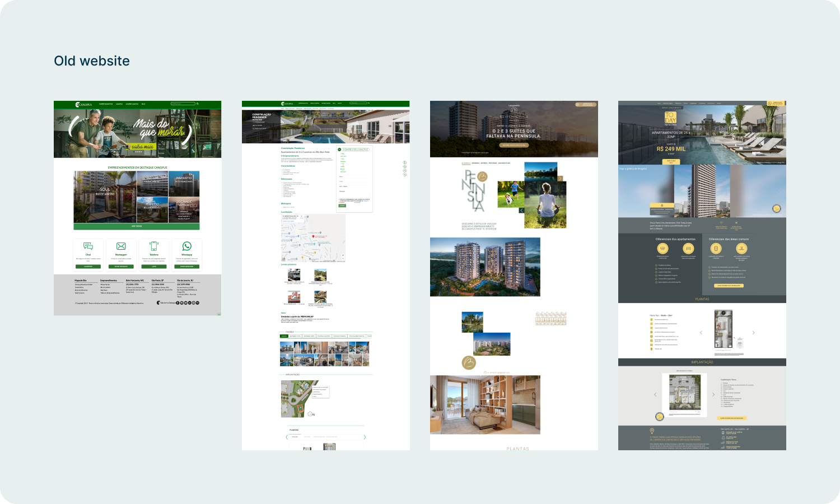
Task: Click the Mensagem envelope icon
Action: click(x=121, y=246)
